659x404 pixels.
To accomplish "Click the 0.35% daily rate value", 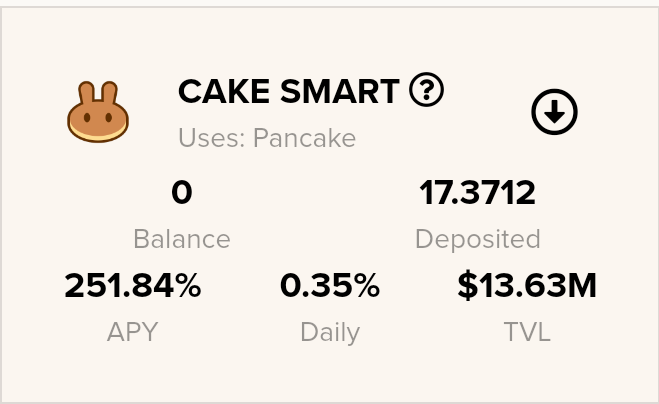I will [x=330, y=286].
